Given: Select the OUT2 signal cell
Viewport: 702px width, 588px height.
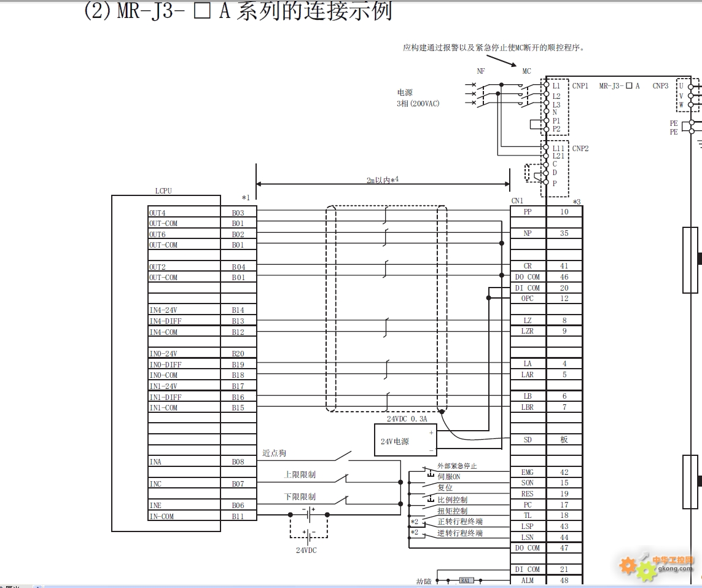Looking at the screenshot, I should tap(184, 267).
